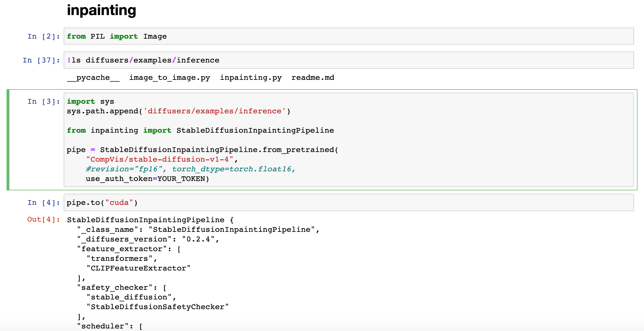Click the "stable_diffusion" output line
The height and width of the screenshot is (331, 644).
(131, 297)
